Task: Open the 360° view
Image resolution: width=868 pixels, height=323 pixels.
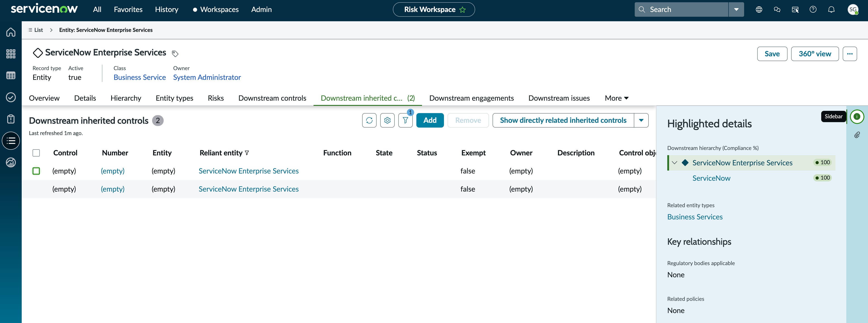Action: coord(815,54)
